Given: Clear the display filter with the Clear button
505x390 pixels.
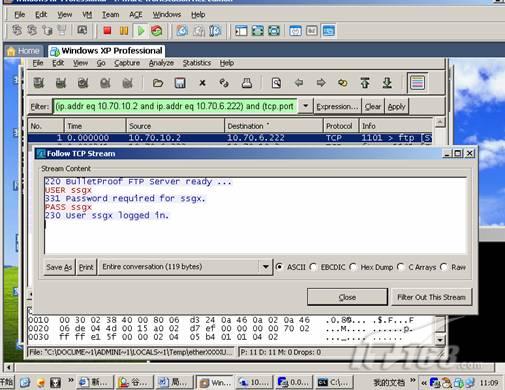Looking at the screenshot, I should coord(373,106).
